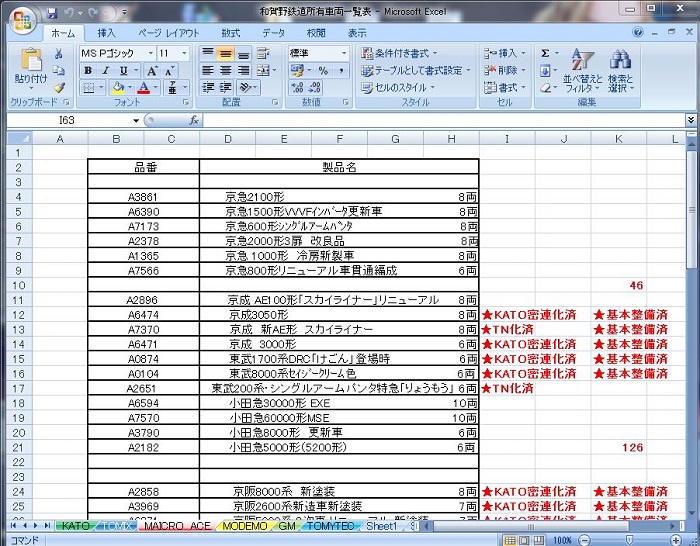The height and width of the screenshot is (546, 700).
Task: Click the Clear eraser icon
Action: click(545, 88)
